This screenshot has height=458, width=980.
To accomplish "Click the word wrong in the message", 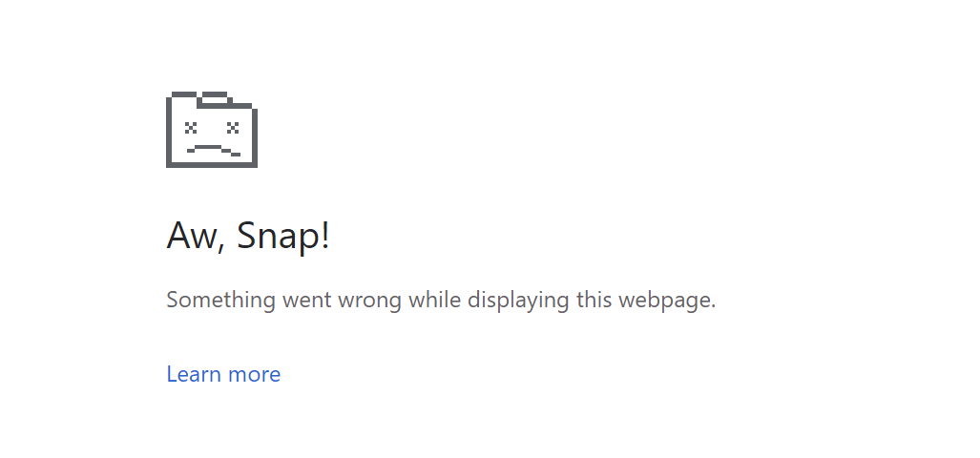I will pyautogui.click(x=369, y=302).
